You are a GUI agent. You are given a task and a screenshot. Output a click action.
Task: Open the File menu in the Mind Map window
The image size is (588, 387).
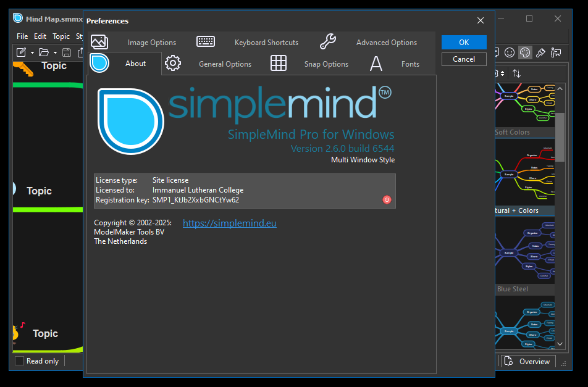22,36
